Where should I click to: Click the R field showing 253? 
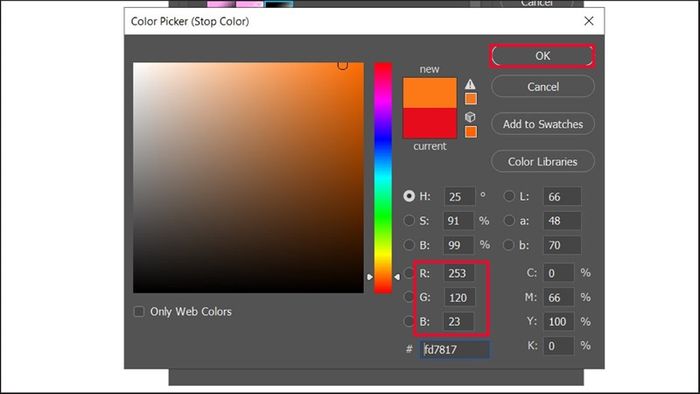pyautogui.click(x=458, y=273)
